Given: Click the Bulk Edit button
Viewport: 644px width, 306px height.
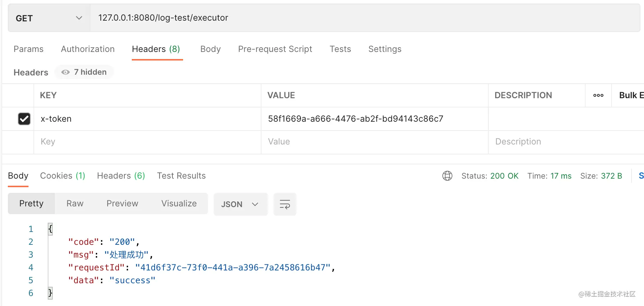Looking at the screenshot, I should coord(631,95).
